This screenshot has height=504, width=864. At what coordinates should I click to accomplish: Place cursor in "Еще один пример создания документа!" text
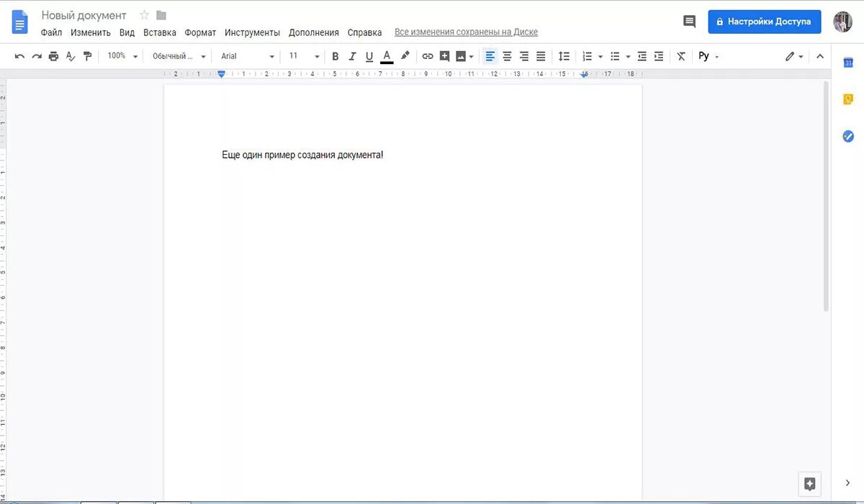point(302,155)
